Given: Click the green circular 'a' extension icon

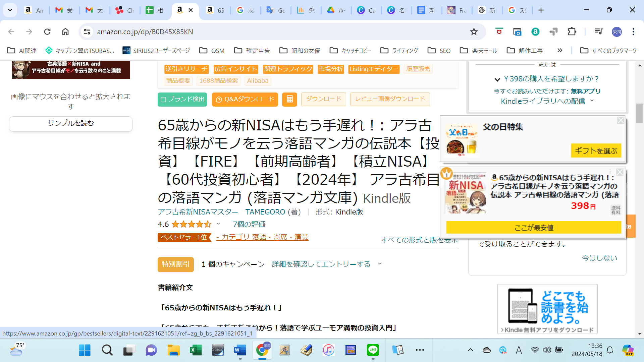Looking at the screenshot, I should tap(535, 32).
